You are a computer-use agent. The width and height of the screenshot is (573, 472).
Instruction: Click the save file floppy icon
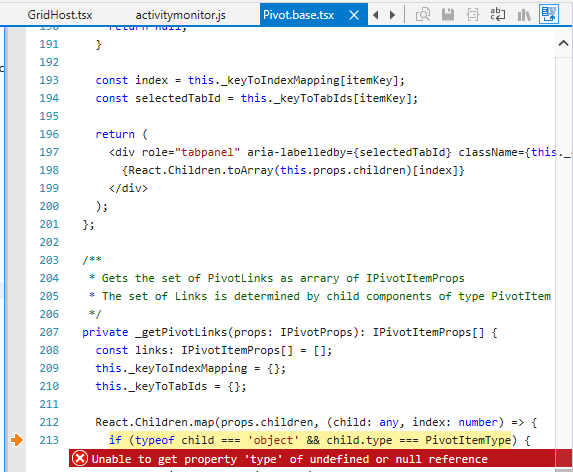click(448, 15)
